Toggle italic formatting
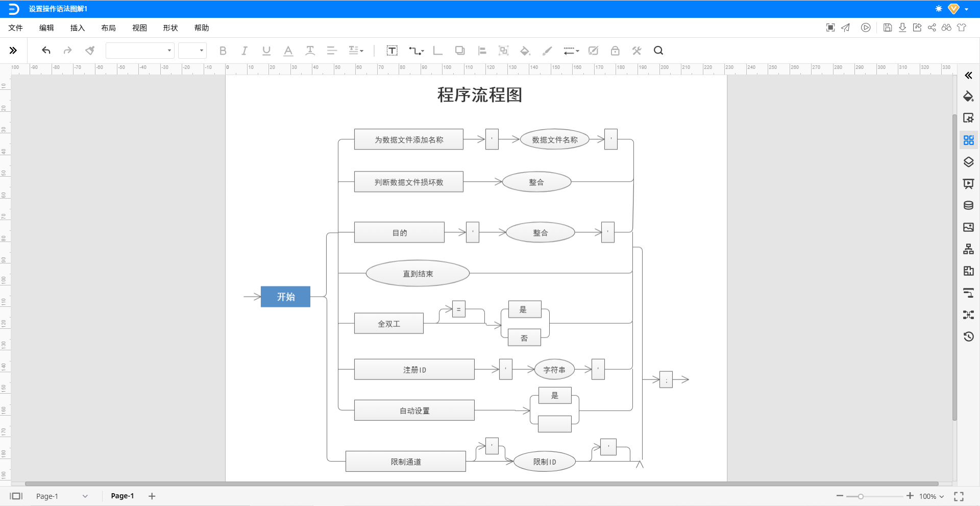The height and width of the screenshot is (506, 980). pos(244,51)
